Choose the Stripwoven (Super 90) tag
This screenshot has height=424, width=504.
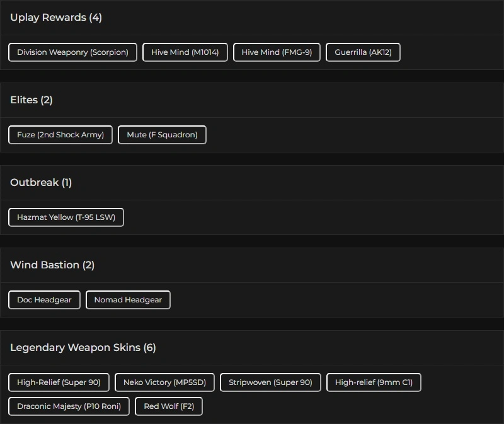click(x=270, y=382)
